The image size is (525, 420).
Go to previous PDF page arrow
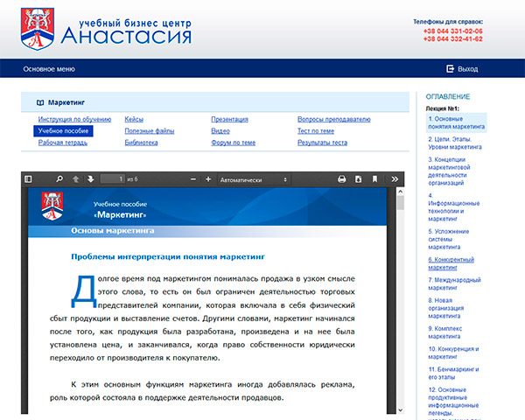pos(76,179)
